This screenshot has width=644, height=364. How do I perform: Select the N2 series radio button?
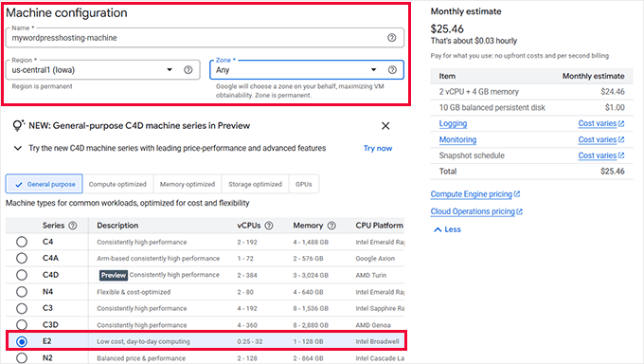point(22,357)
